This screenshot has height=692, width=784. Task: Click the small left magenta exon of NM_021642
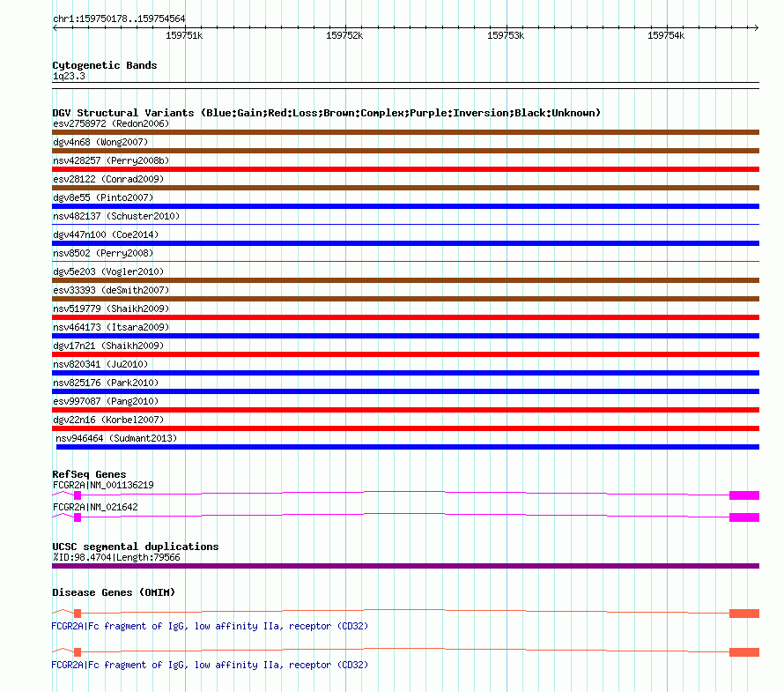[78, 517]
